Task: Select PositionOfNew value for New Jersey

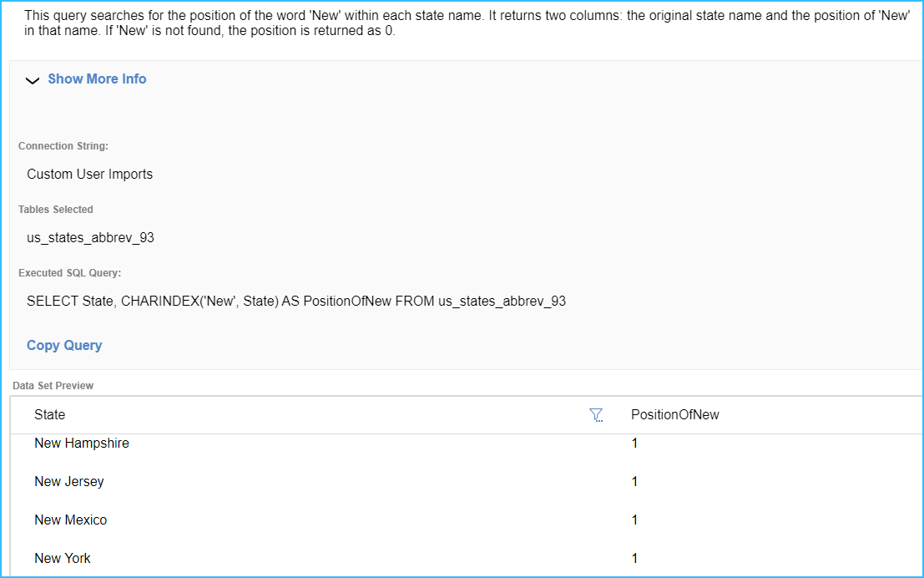Action: (634, 482)
